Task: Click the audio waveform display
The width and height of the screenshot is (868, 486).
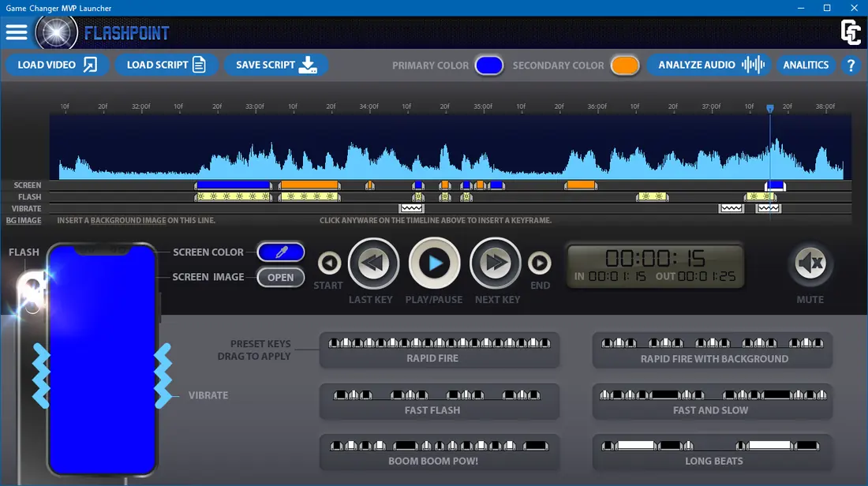Action: 451,148
